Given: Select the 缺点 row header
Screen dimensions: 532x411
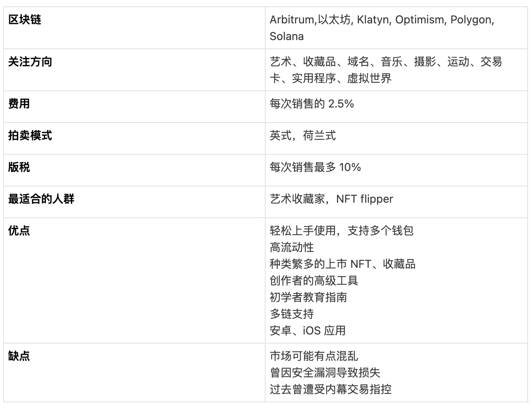Looking at the screenshot, I should 19,356.
